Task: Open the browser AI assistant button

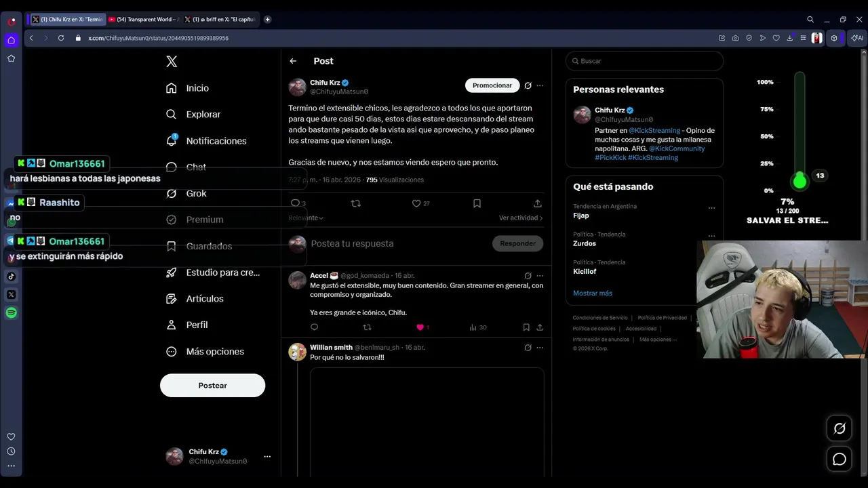Action: click(857, 38)
